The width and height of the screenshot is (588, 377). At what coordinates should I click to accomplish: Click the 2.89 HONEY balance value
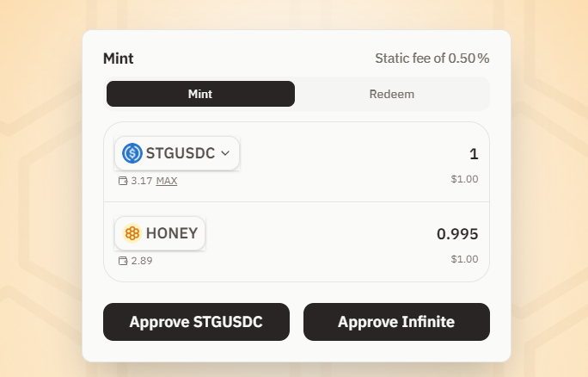click(x=142, y=260)
